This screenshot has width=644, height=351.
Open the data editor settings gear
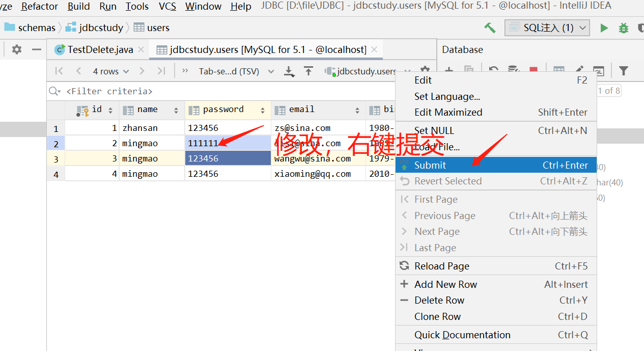coord(425,70)
